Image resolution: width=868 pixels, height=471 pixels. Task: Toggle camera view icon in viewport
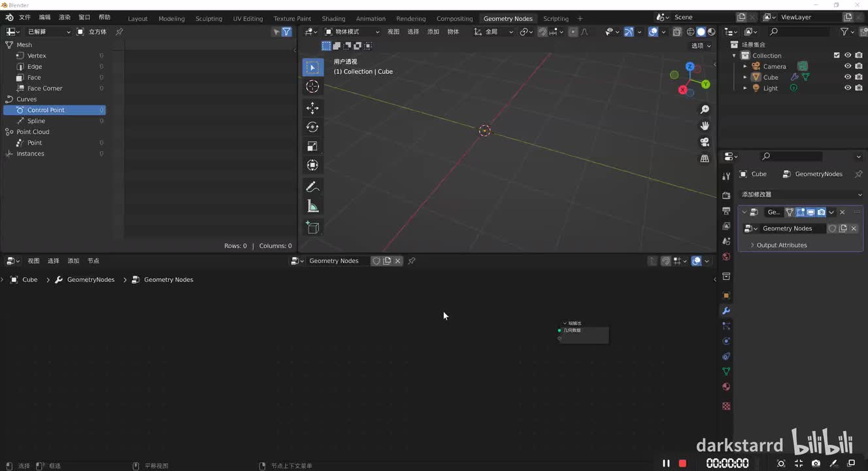pos(705,142)
